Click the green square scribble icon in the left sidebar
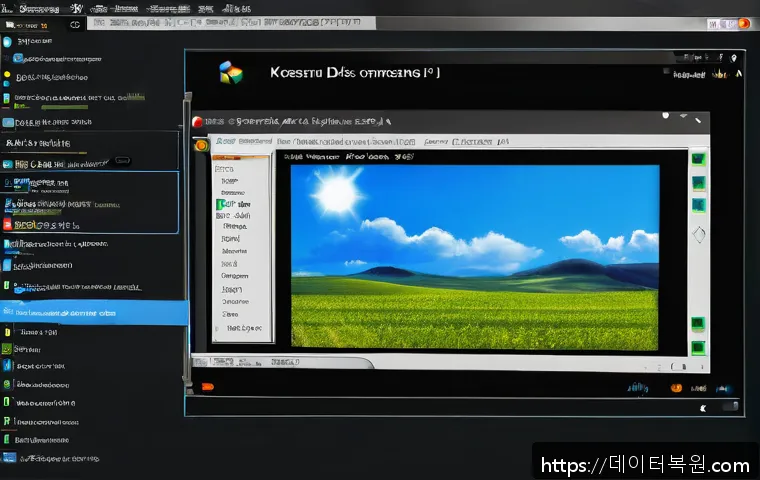This screenshot has width=760, height=480. click(x=6, y=349)
